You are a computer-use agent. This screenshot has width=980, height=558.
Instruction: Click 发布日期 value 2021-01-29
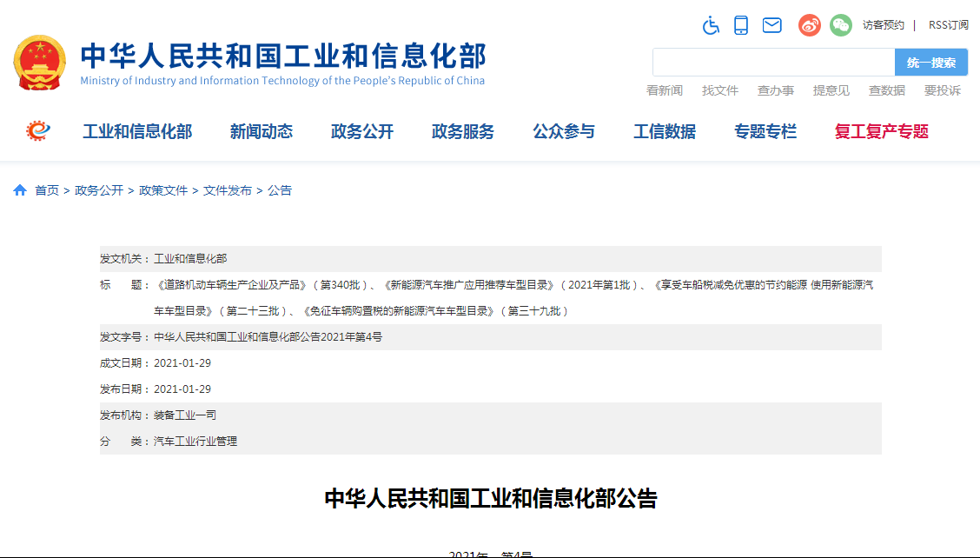(x=182, y=389)
